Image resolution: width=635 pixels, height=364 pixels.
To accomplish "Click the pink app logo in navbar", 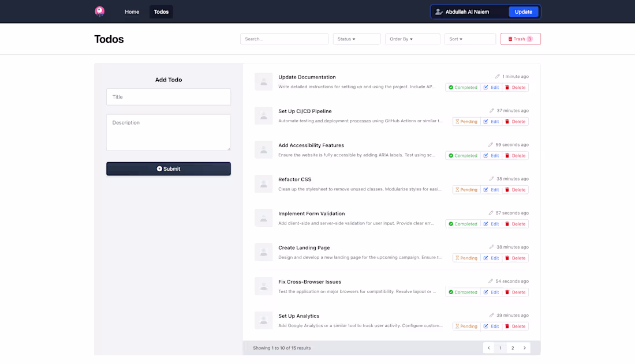I will (x=99, y=12).
